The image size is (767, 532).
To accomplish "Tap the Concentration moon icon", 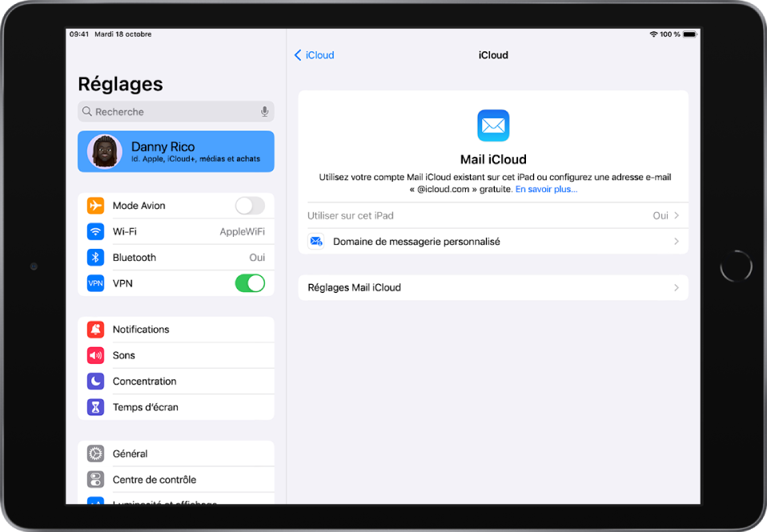I will click(95, 381).
